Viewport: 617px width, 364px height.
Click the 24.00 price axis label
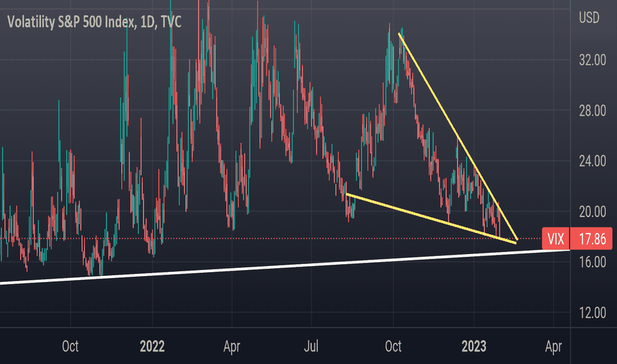pyautogui.click(x=593, y=161)
